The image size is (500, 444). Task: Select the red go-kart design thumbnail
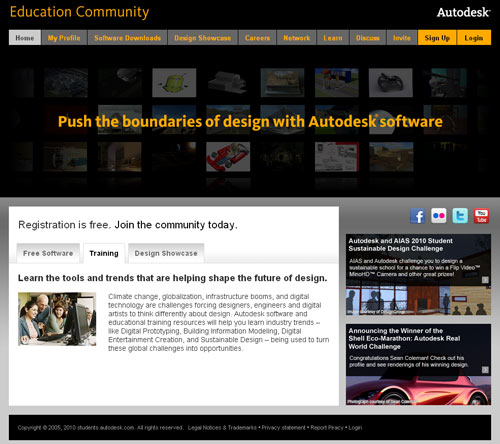point(228,157)
